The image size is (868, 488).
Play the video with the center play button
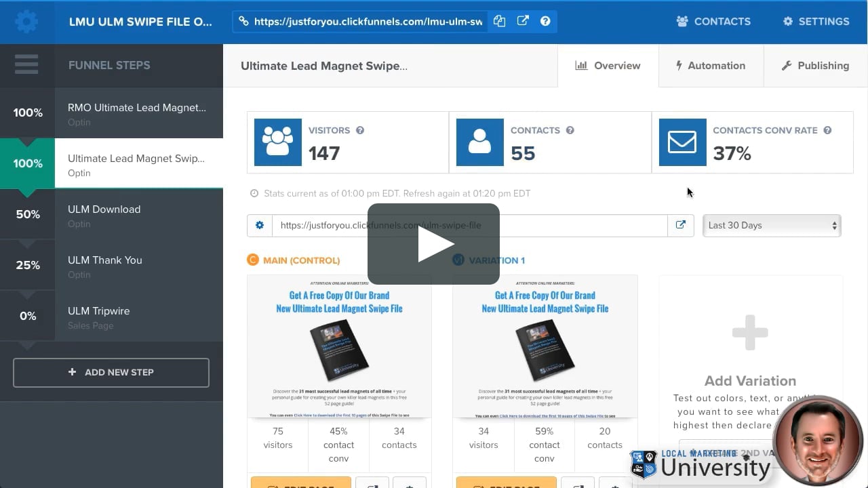click(x=434, y=244)
